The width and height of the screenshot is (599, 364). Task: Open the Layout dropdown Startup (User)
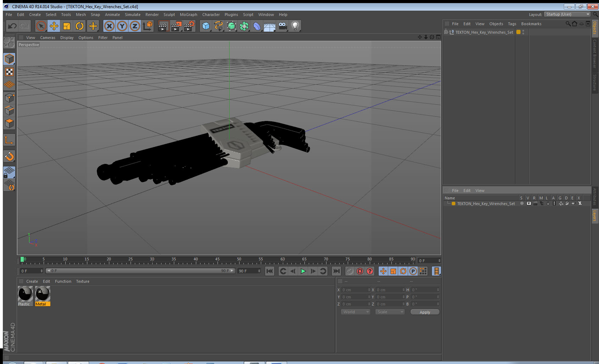click(x=567, y=14)
